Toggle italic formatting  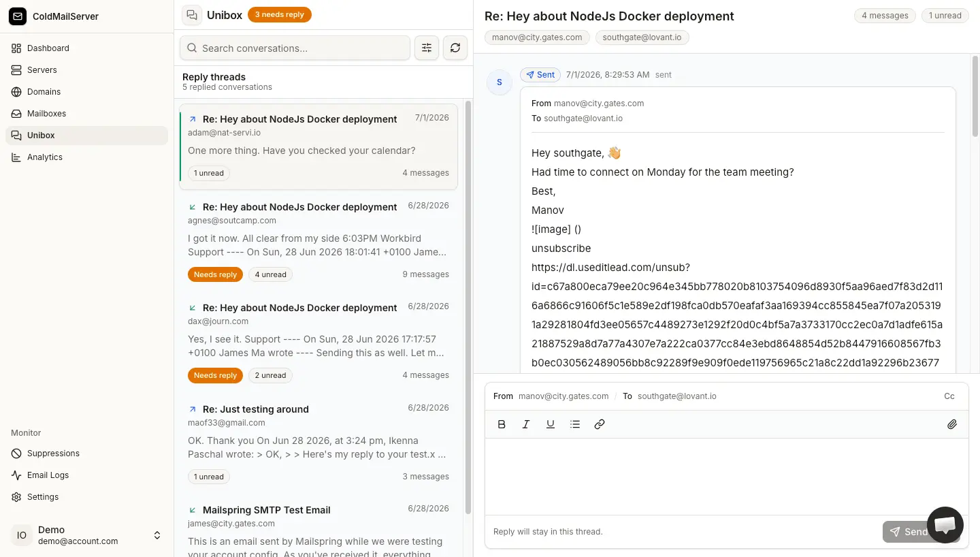526,424
